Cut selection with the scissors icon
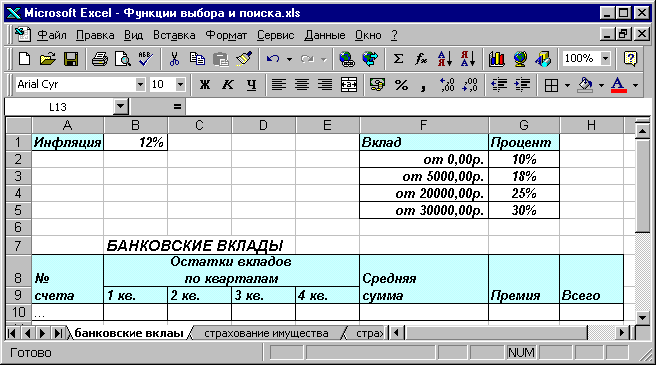 pyautogui.click(x=174, y=59)
